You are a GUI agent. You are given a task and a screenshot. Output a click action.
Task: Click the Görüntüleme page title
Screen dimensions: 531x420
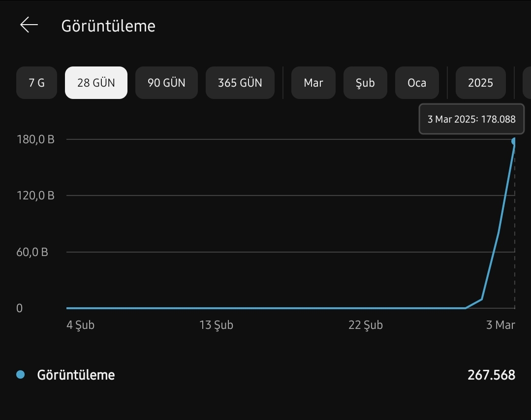(108, 26)
